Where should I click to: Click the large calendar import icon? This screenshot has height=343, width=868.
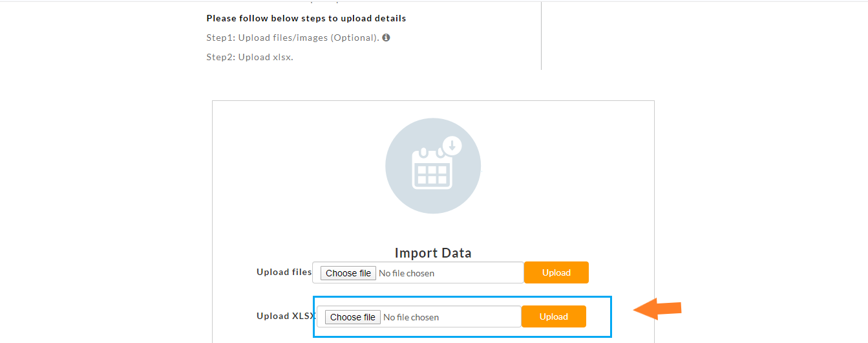click(x=433, y=166)
